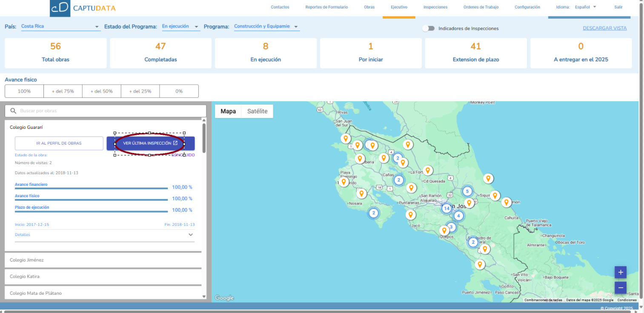Zoom out the map with minus button
This screenshot has height=313, width=644.
click(620, 288)
